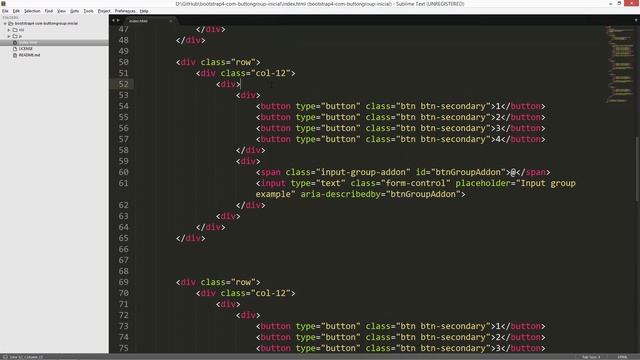The height and width of the screenshot is (360, 640).
Task: Open README.md in the sidebar
Action: coord(29,55)
